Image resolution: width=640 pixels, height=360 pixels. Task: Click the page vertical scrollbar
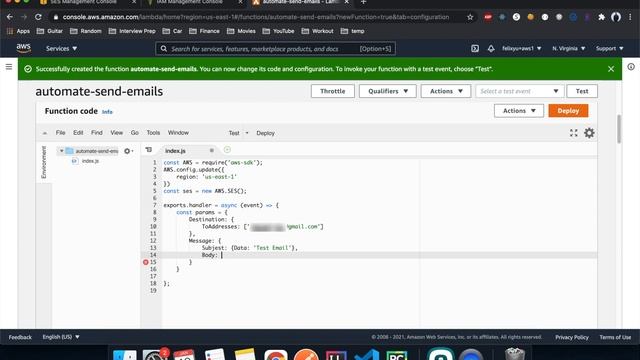(x=619, y=129)
